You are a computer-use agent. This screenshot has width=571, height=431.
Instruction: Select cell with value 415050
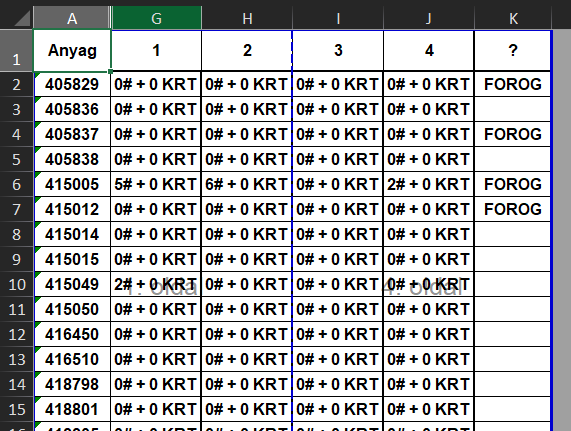[x=72, y=309]
